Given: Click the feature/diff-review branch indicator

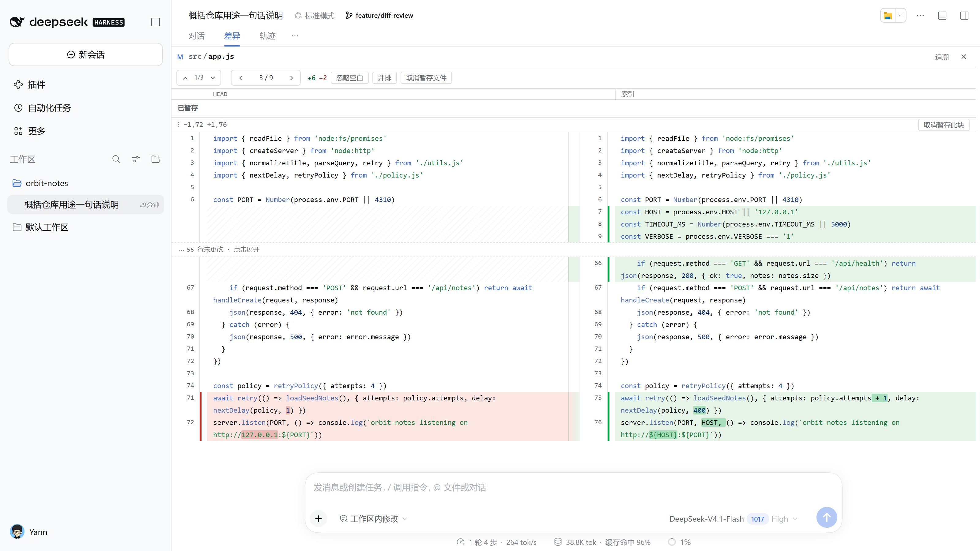Looking at the screenshot, I should 379,16.
